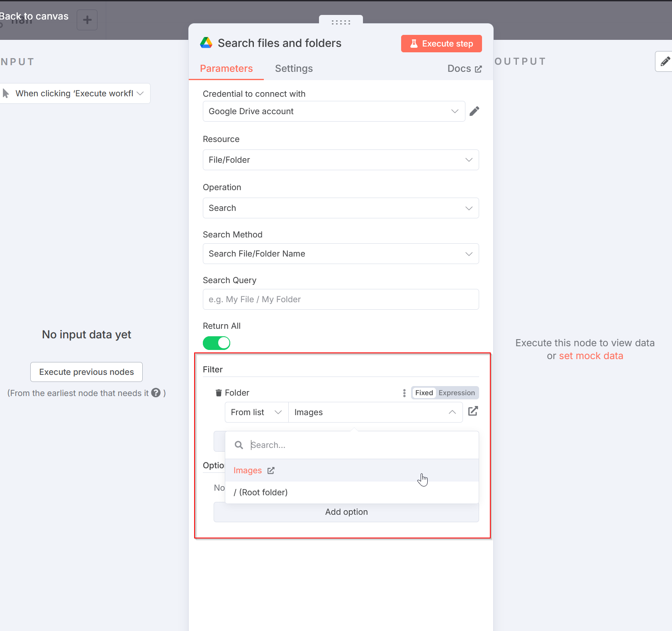Click the plus icon beside Back to canvas
The width and height of the screenshot is (672, 631).
coord(87,20)
